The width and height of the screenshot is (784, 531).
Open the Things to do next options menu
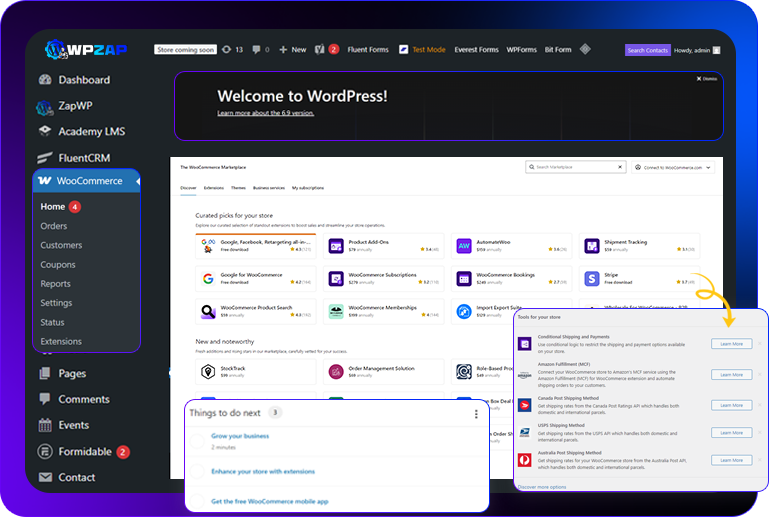pyautogui.click(x=476, y=413)
